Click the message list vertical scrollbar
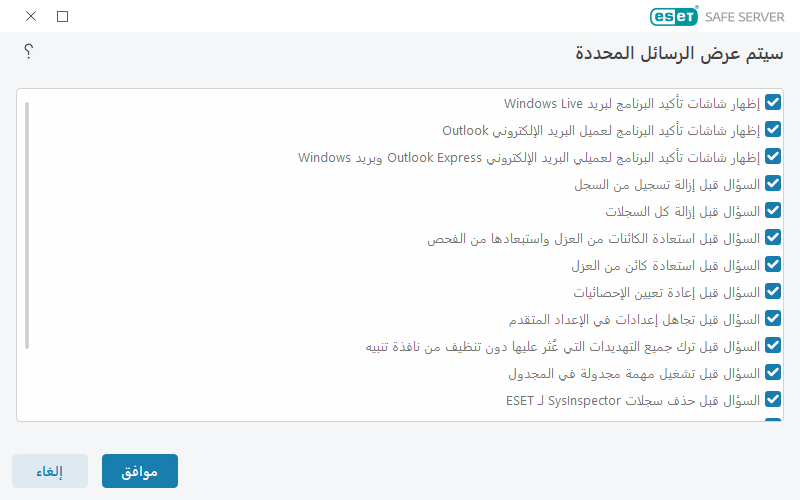This screenshot has height=500, width=800. point(28,225)
